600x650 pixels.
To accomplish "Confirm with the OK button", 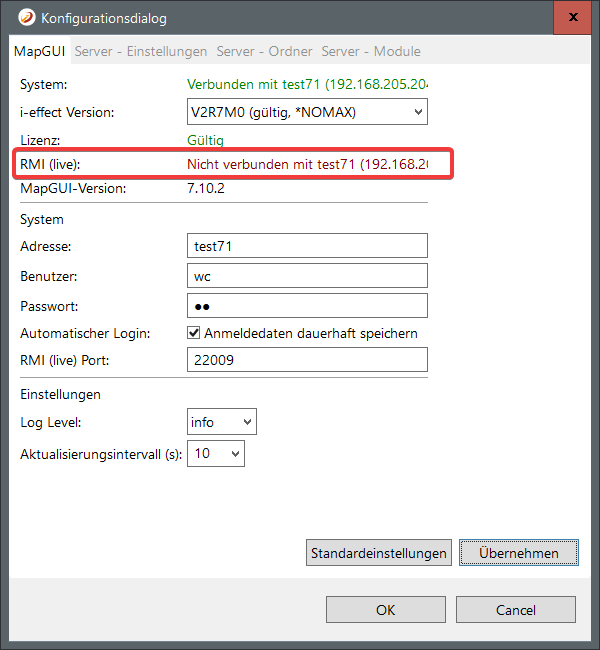I will [385, 609].
